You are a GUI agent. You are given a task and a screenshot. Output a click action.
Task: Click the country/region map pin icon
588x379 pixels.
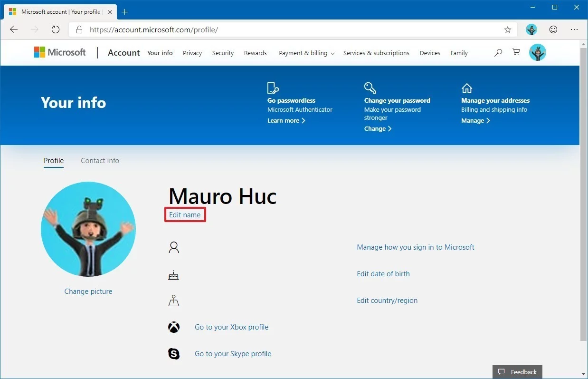coord(174,301)
